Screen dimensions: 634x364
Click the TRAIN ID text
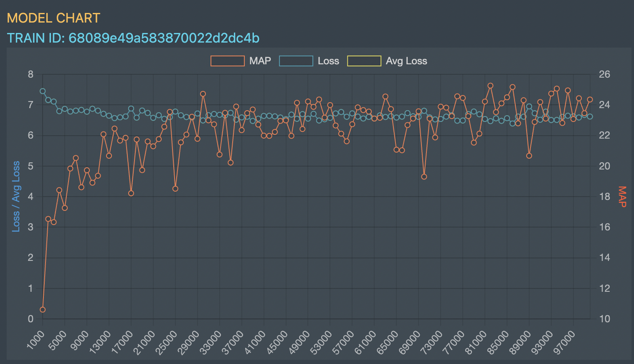(x=133, y=38)
